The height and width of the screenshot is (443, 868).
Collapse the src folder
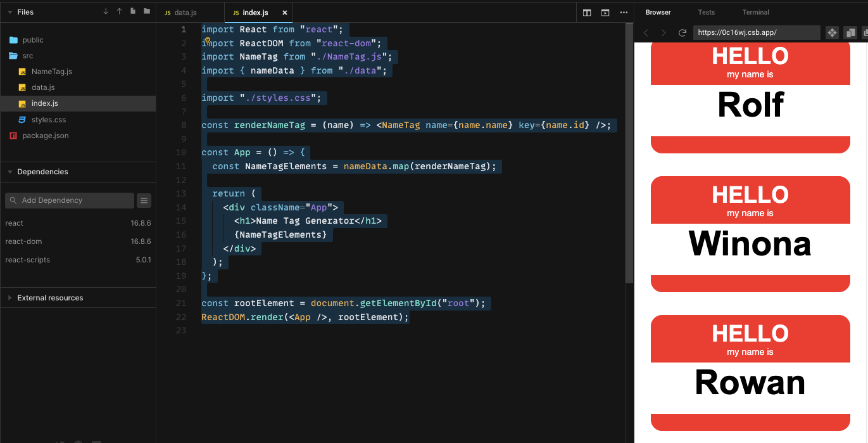(x=78, y=56)
